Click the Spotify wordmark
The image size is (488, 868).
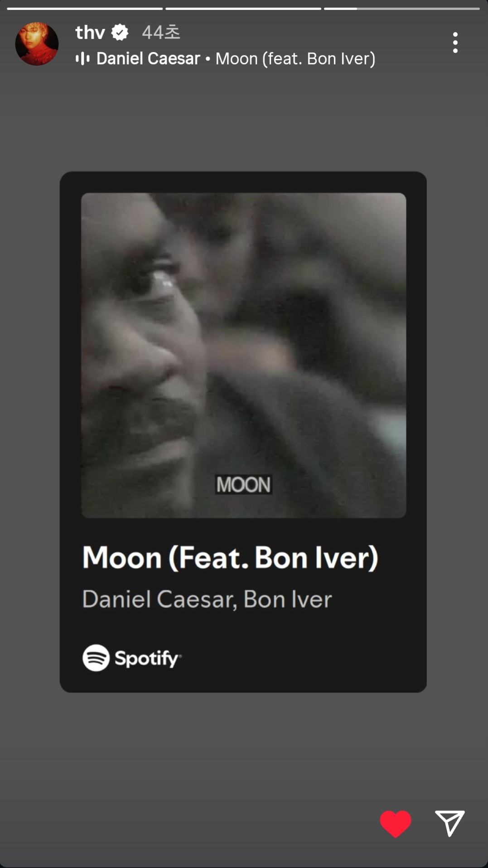pyautogui.click(x=148, y=658)
